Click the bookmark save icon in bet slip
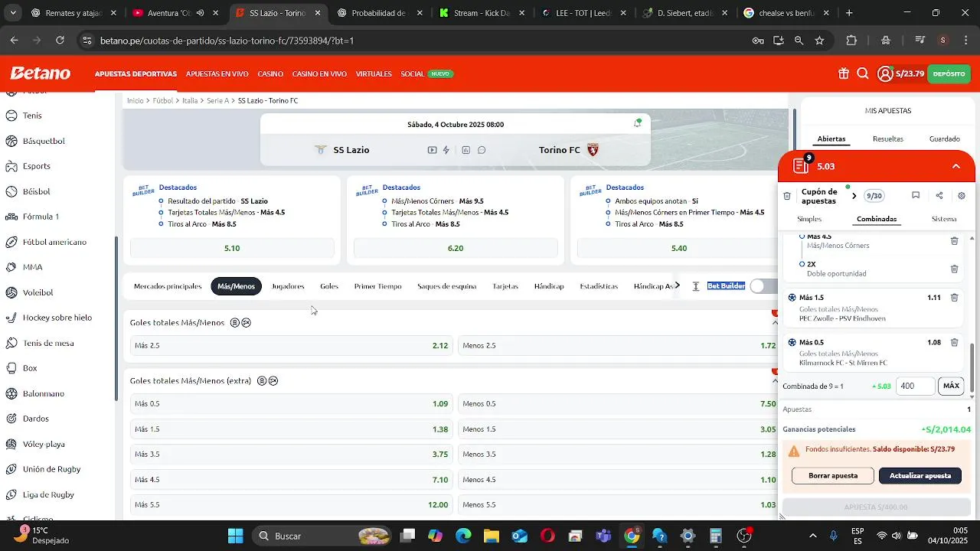 [916, 196]
